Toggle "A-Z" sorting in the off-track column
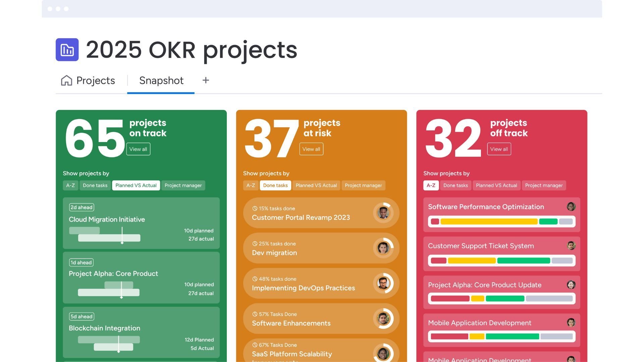The height and width of the screenshot is (362, 644). (x=431, y=185)
